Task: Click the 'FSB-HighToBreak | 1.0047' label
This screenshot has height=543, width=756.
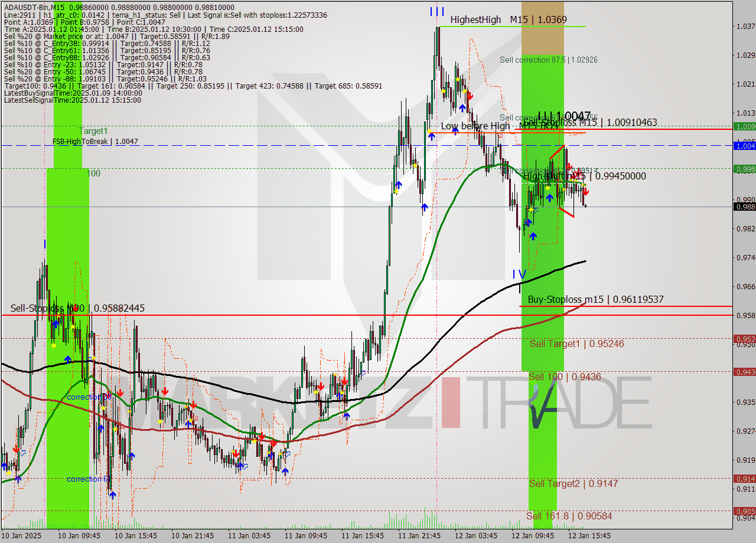Action: click(x=95, y=142)
